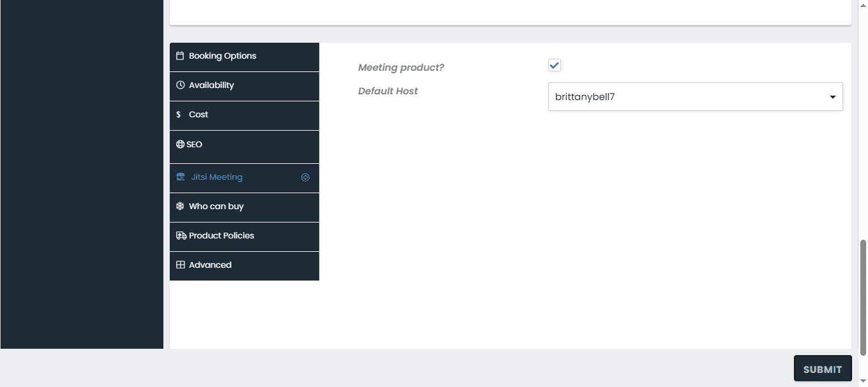Click the page's vertical scrollbar thumb
This screenshot has height=387, width=868.
864,297
